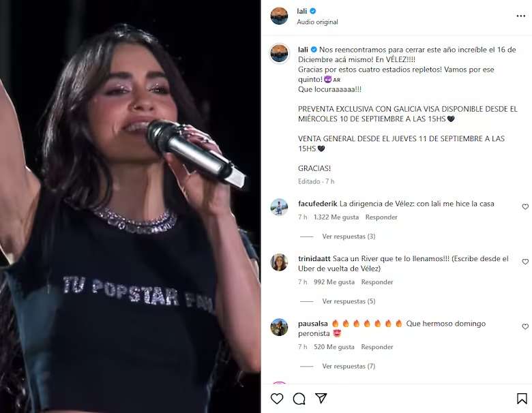Image resolution: width=532 pixels, height=413 pixels.
Task: Expand Ver respuestas (3) under facufederik
Action: click(349, 236)
